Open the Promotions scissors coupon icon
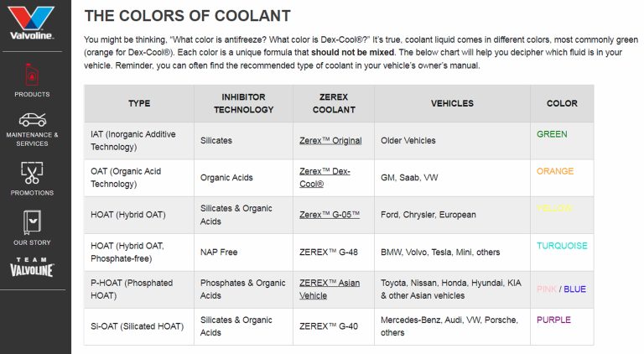The width and height of the screenshot is (644, 354). (x=32, y=173)
